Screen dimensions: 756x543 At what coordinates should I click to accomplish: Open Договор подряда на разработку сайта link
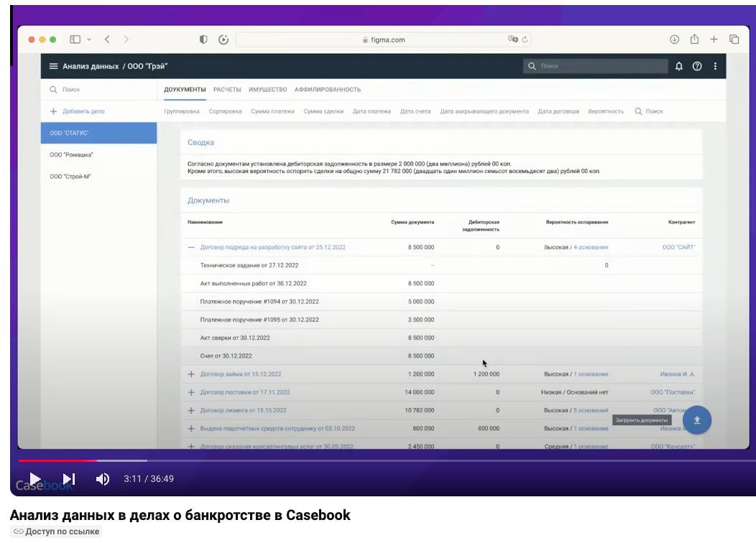273,247
